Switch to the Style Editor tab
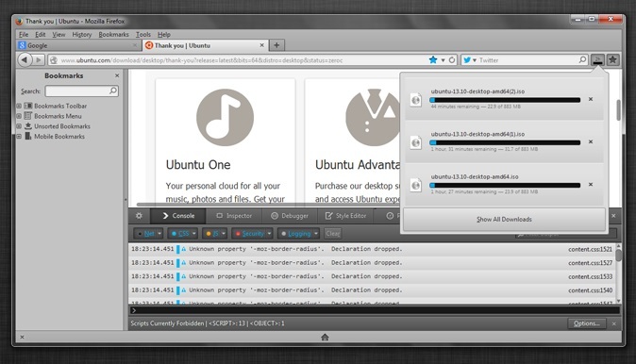The image size is (636, 364). point(345,216)
